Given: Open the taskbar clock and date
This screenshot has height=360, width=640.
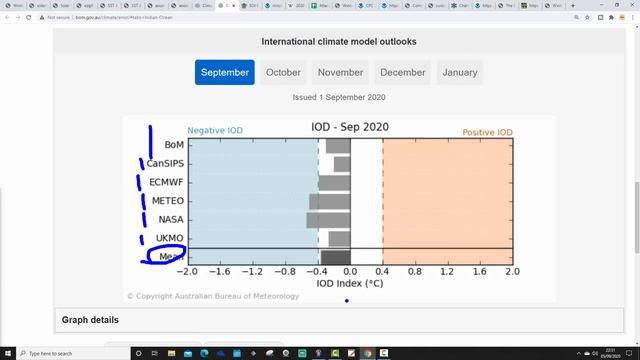Looking at the screenshot, I should (x=611, y=353).
